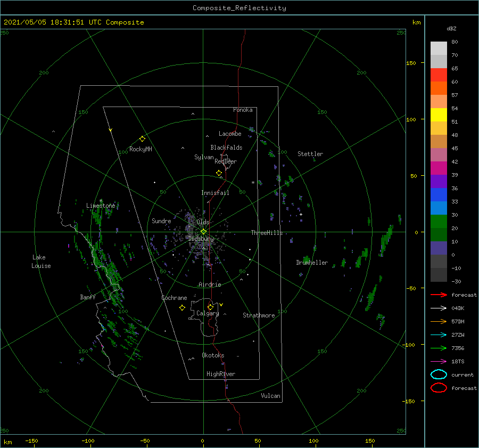Click the orange 57DM arrow in the legend
Viewport: 479px width, 448px height.
coord(439,321)
